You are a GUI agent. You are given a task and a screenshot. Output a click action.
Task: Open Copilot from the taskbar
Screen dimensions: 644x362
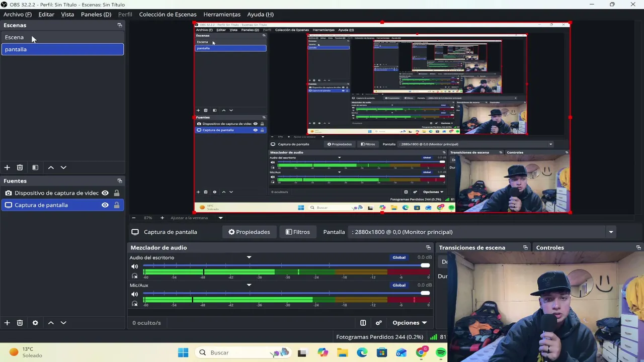coord(323,352)
